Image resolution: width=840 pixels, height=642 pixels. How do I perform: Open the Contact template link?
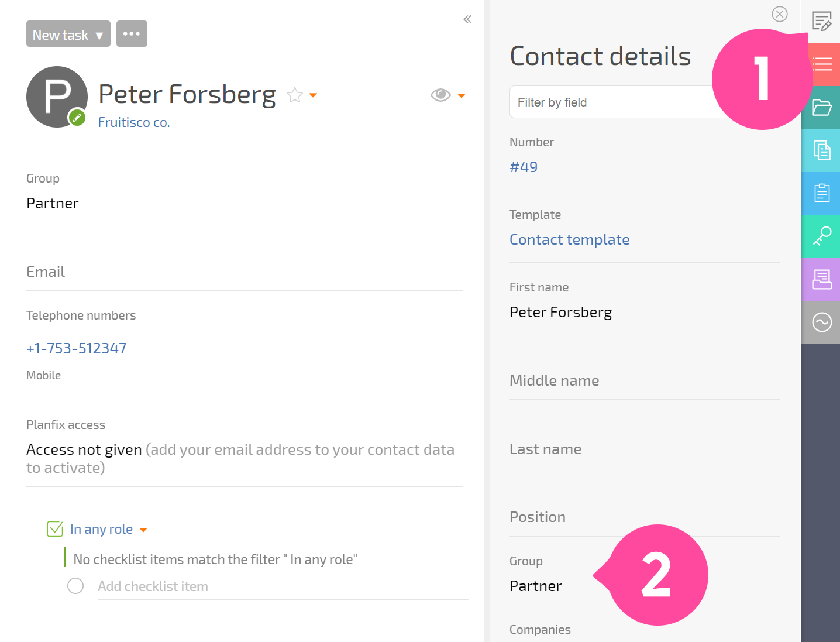569,239
